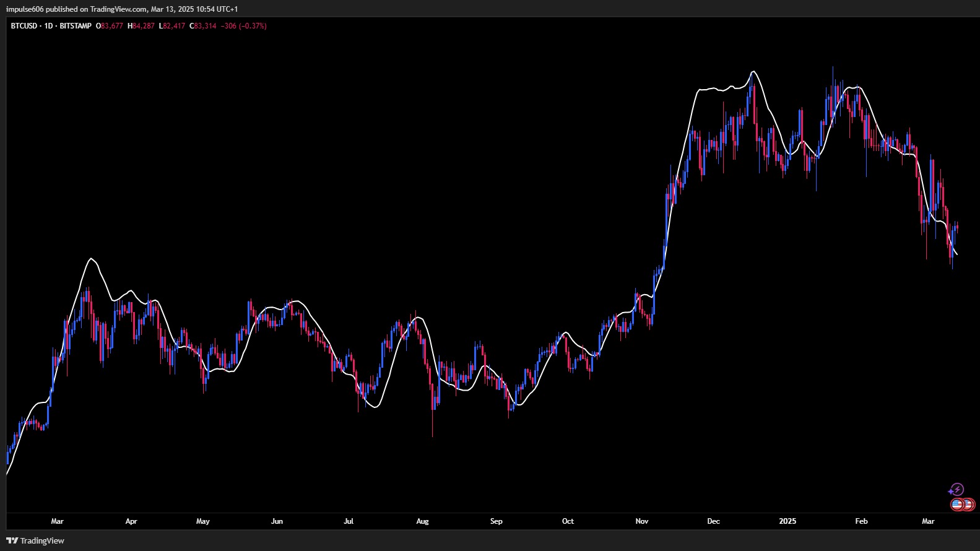Click the purple lightning bolt icon
Viewport: 980px width, 551px height.
pyautogui.click(x=956, y=490)
